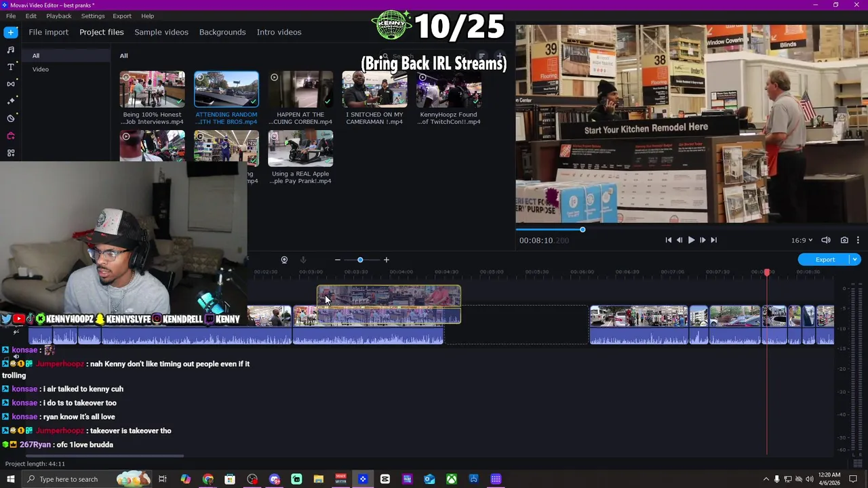Adjust the timeline zoom slider handle
The width and height of the screenshot is (868, 488).
click(x=360, y=260)
